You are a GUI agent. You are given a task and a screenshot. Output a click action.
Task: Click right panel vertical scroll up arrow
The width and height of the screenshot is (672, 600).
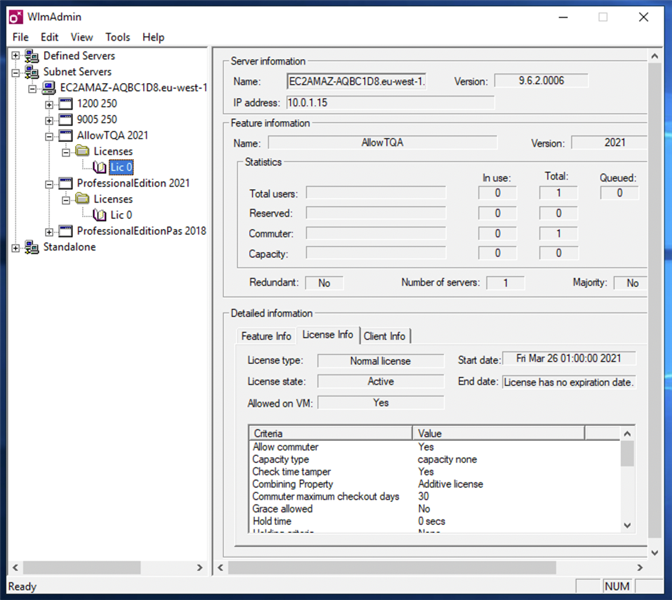click(654, 56)
